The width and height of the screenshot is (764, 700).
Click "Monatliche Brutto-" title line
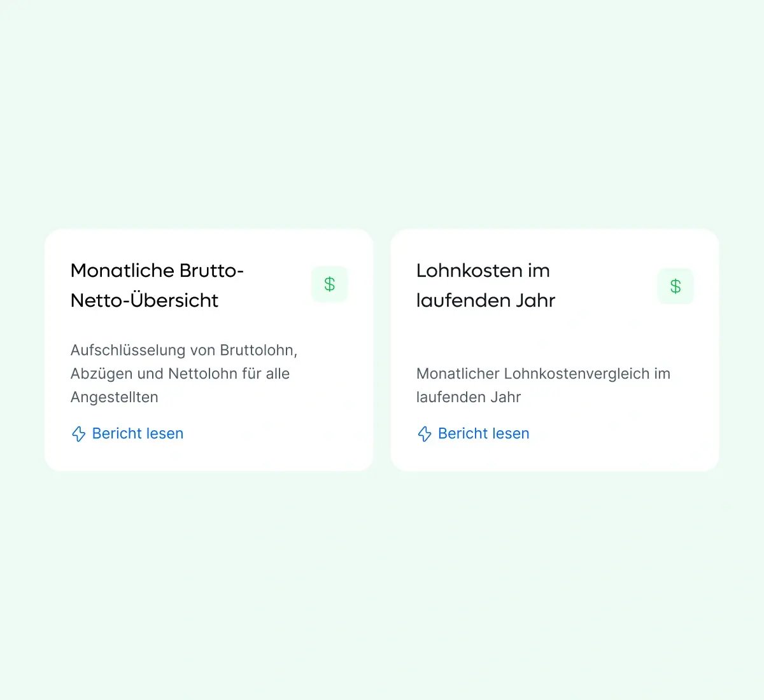tap(157, 270)
